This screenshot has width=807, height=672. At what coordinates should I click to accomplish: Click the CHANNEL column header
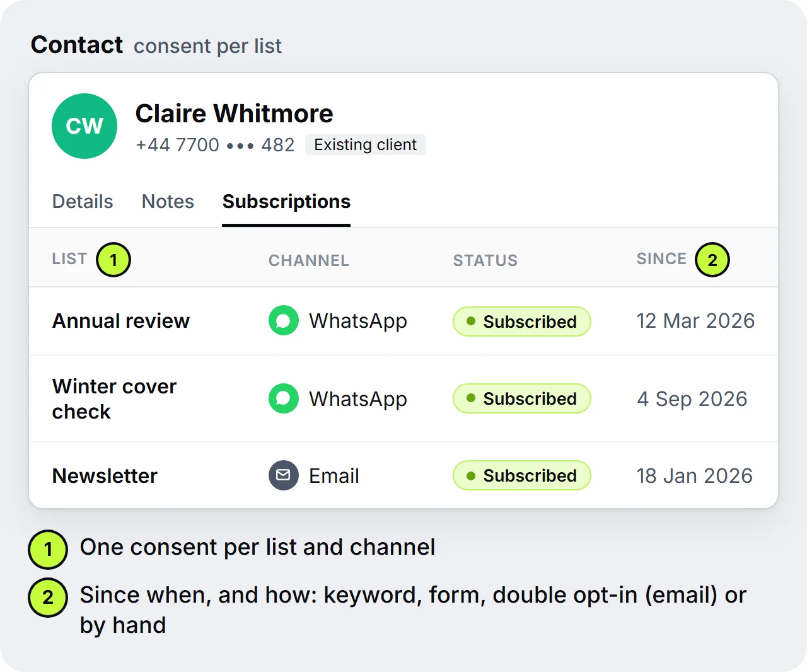coord(309,260)
